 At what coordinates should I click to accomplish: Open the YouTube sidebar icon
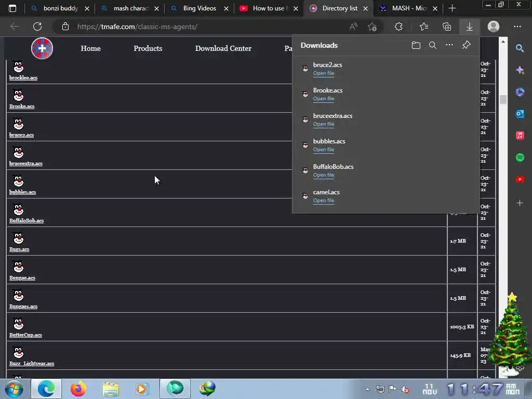pos(520,179)
